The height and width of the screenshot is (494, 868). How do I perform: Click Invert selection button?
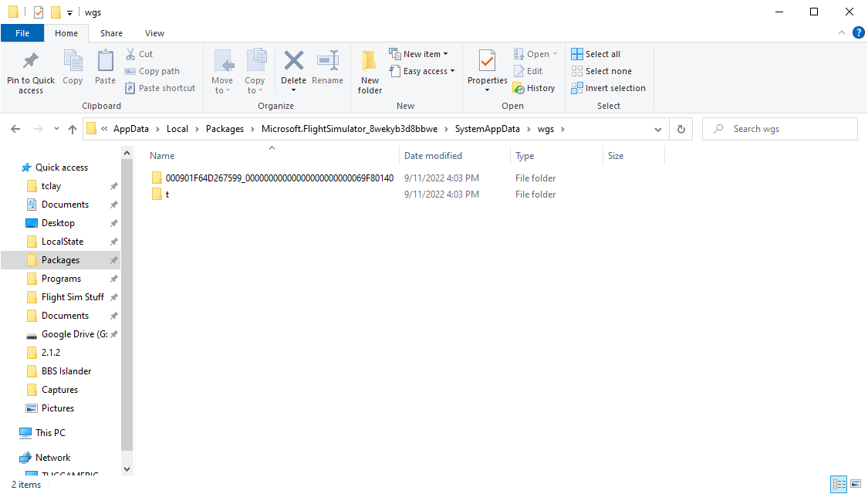(x=609, y=88)
